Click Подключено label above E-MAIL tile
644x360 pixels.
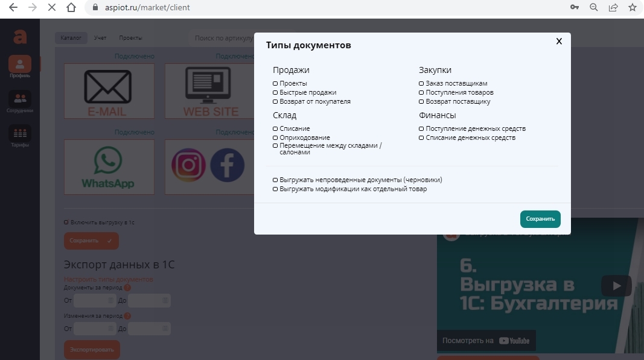pos(135,56)
